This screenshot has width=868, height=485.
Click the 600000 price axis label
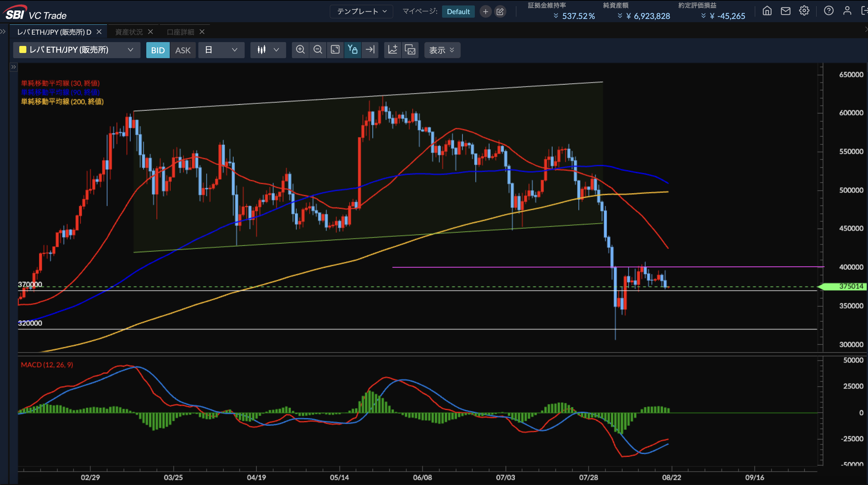(x=851, y=113)
